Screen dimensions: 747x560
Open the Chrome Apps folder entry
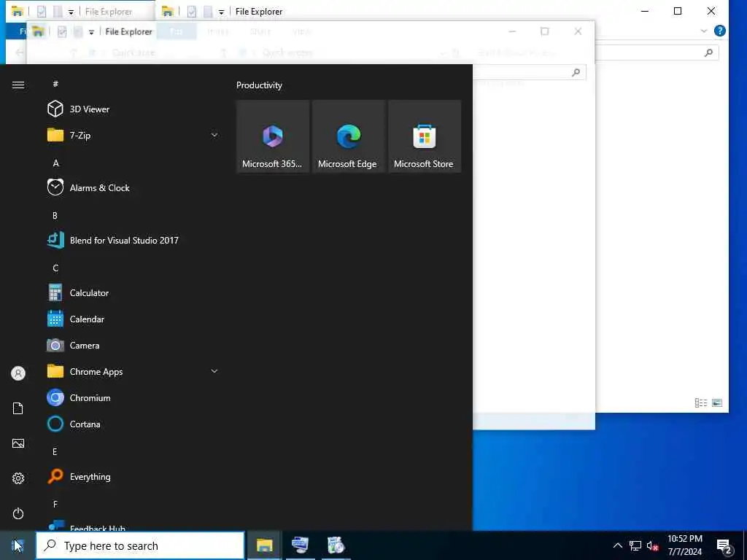pos(134,371)
